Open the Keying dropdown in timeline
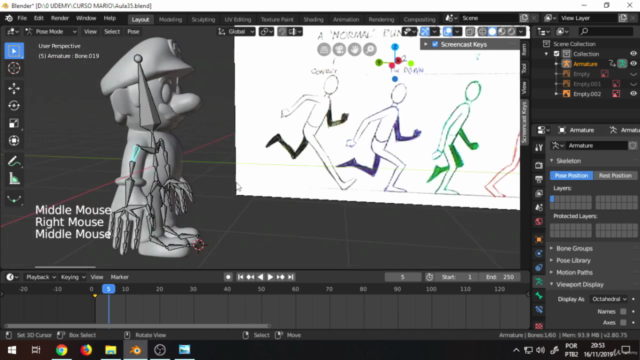640x360 pixels. click(73, 277)
